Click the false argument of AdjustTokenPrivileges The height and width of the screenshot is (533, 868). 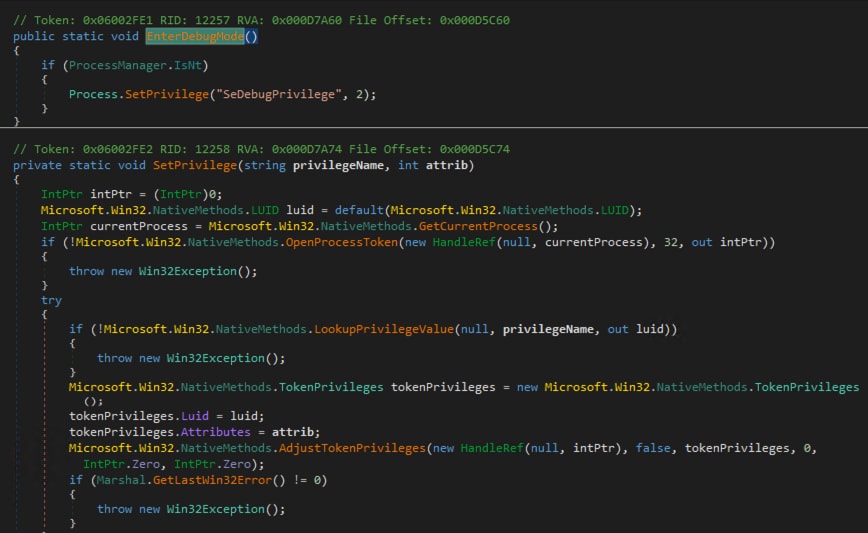click(653, 448)
